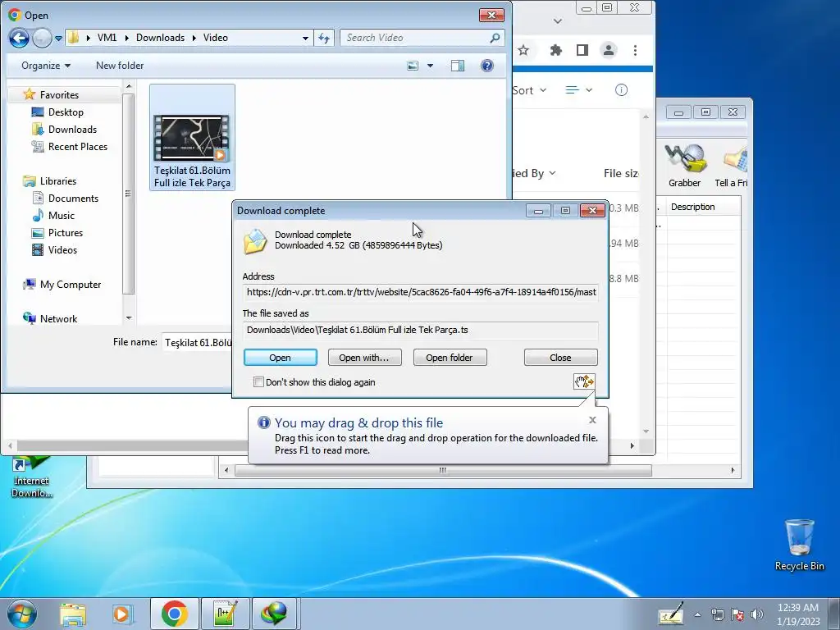Image resolution: width=840 pixels, height=630 pixels.
Task: Click the info circle icon on page
Action: (621, 90)
